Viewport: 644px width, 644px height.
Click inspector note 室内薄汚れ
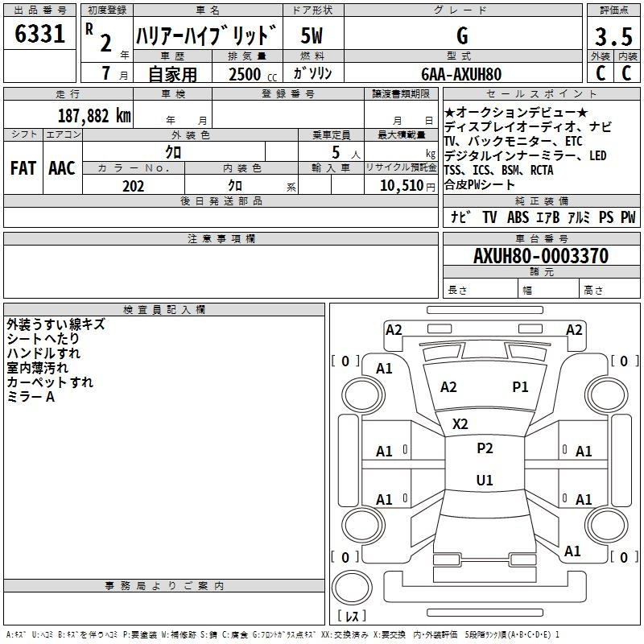(37, 368)
